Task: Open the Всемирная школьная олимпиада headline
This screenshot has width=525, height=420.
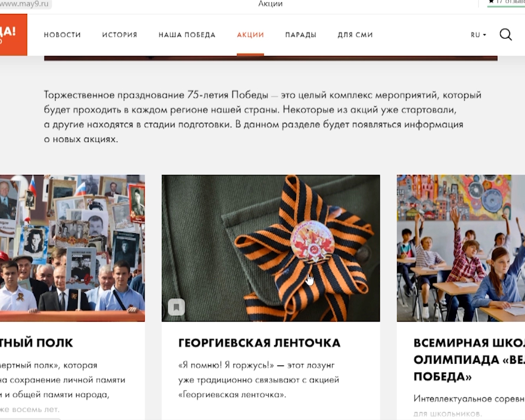Action: pos(469,360)
